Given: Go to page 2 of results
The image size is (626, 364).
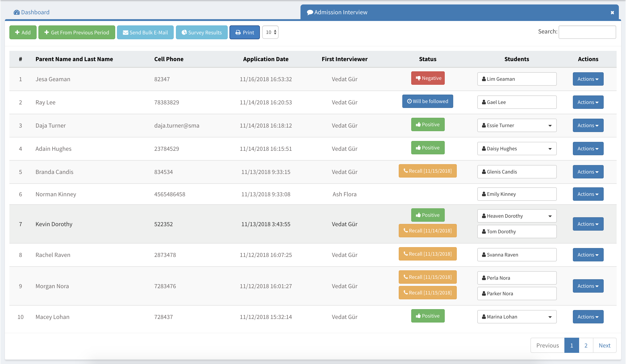Looking at the screenshot, I should [586, 345].
